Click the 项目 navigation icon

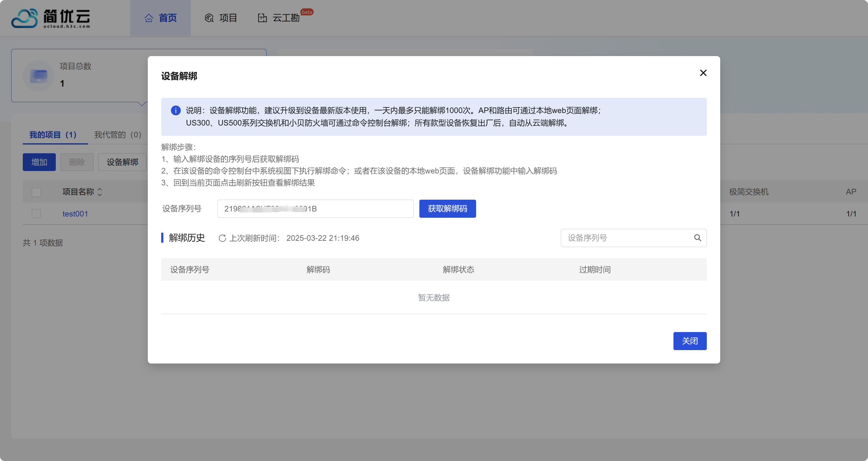click(x=209, y=18)
